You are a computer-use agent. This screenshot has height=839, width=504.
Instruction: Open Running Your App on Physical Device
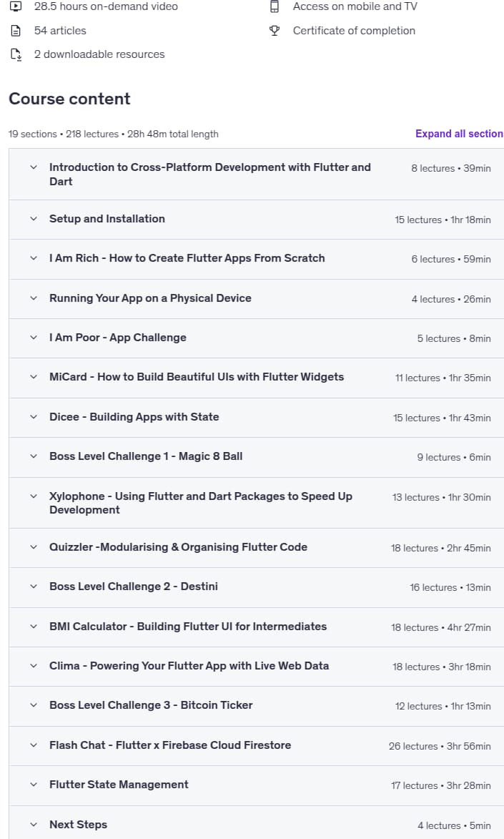[150, 298]
